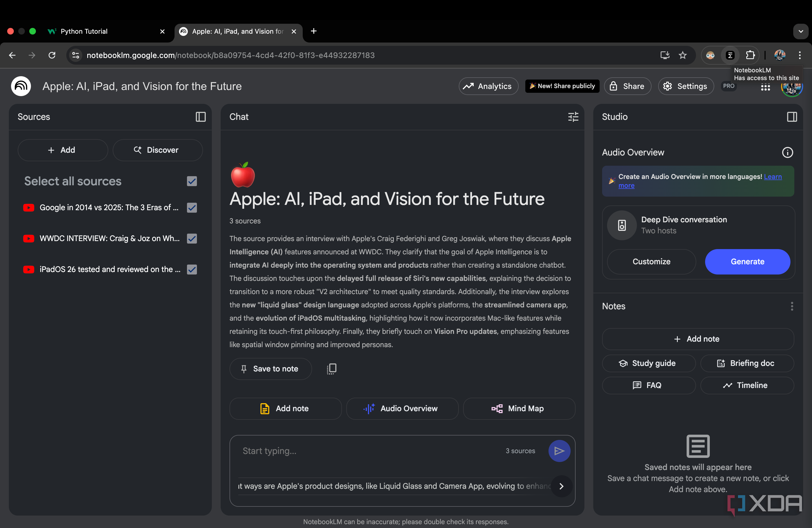812x528 pixels.
Task: Generate the Deep Dive audio overview
Action: pyautogui.click(x=747, y=262)
